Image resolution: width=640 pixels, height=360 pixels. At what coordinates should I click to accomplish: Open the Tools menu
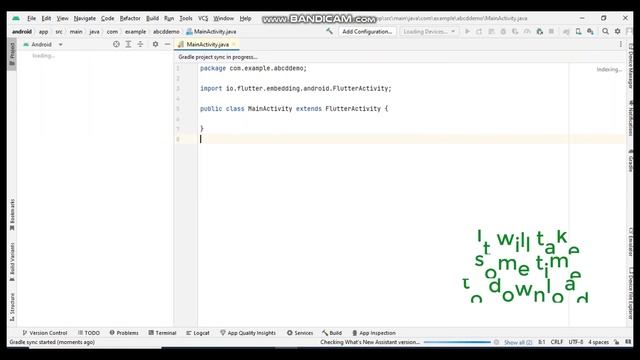click(x=186, y=18)
